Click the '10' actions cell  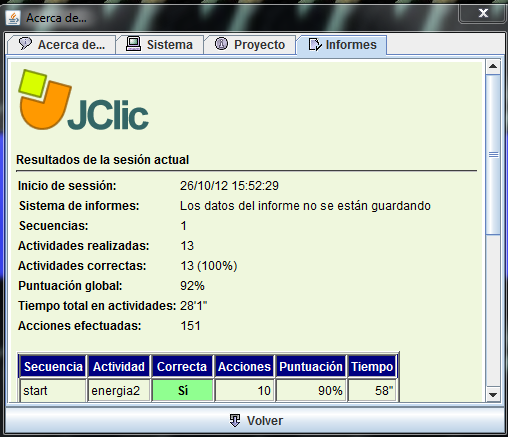click(244, 390)
